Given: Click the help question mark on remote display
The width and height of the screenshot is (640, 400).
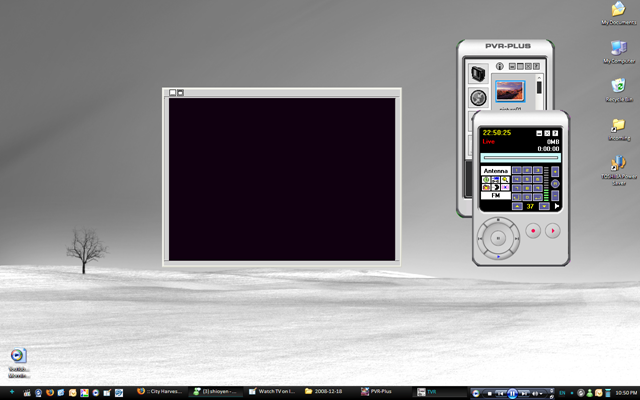Looking at the screenshot, I should coord(555,133).
